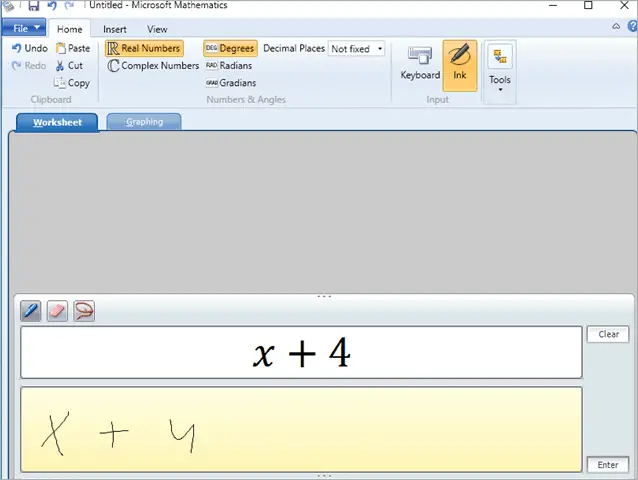638x480 pixels.
Task: Open the Tools dropdown
Action: (x=500, y=71)
